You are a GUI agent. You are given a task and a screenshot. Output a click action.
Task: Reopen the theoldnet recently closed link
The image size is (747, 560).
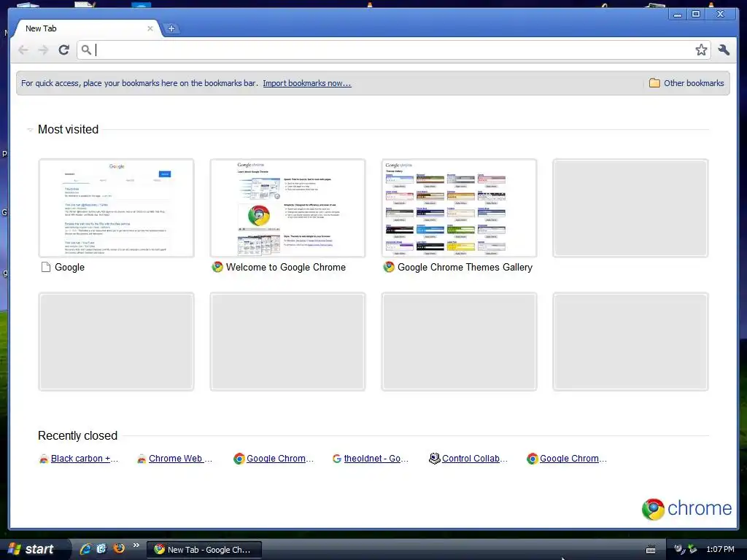coord(376,459)
